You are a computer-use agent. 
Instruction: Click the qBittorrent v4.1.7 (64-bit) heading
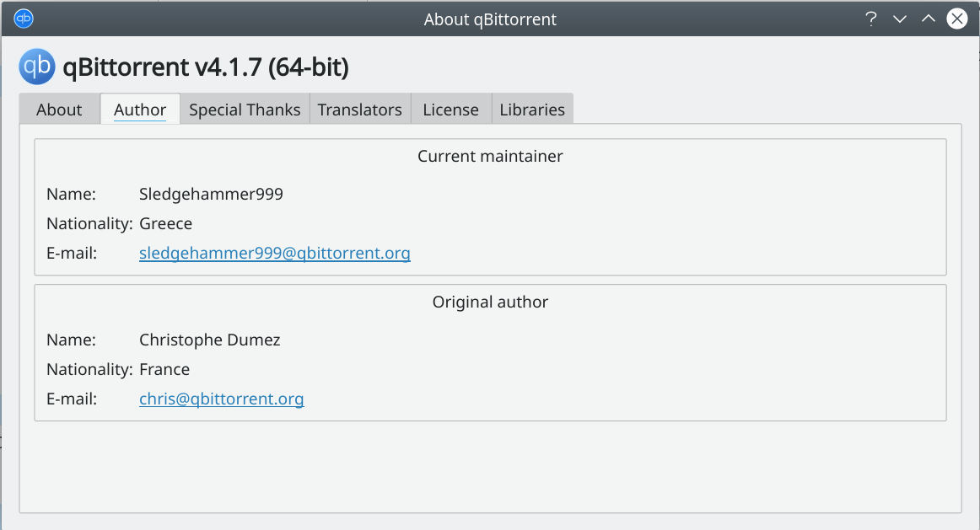pyautogui.click(x=206, y=67)
